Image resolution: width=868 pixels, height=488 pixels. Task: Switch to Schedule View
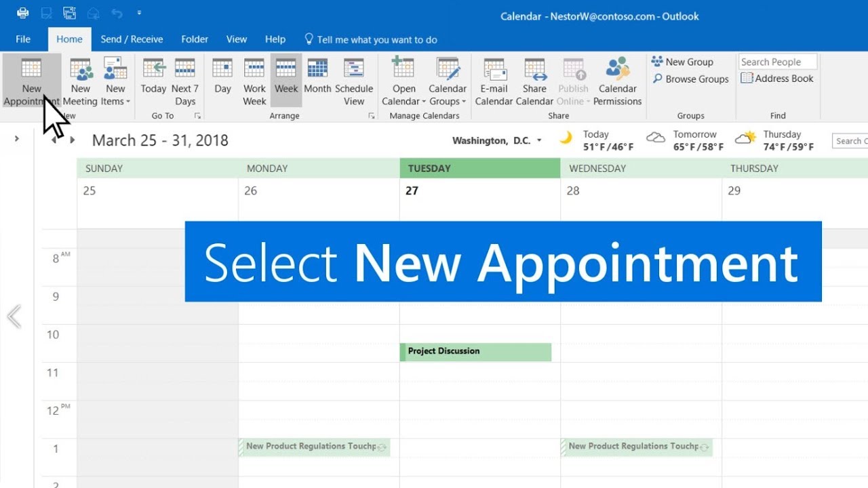point(354,82)
